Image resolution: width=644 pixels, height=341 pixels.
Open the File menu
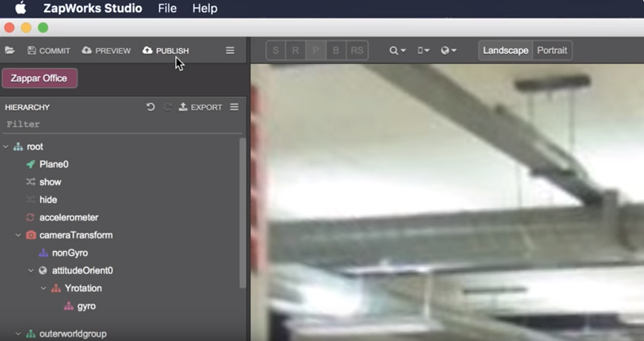(167, 8)
